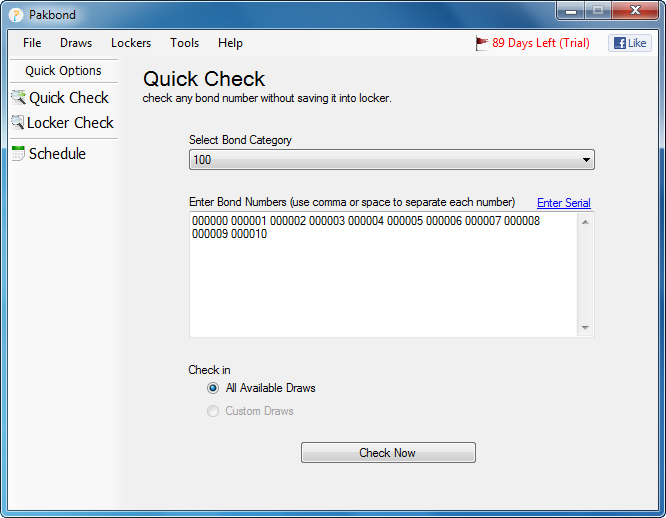This screenshot has width=666, height=518.
Task: Click the Pakbond app icon in title bar
Action: pyautogui.click(x=16, y=15)
